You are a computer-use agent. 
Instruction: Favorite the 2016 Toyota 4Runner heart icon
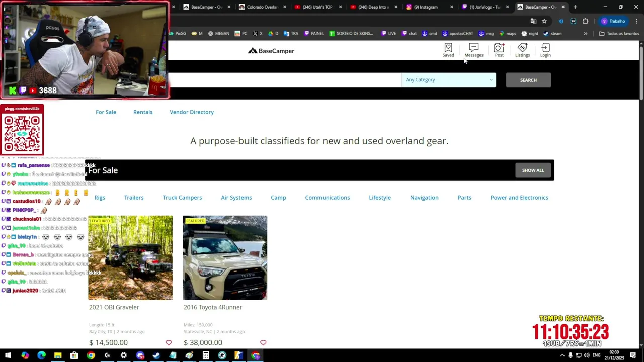tap(263, 343)
